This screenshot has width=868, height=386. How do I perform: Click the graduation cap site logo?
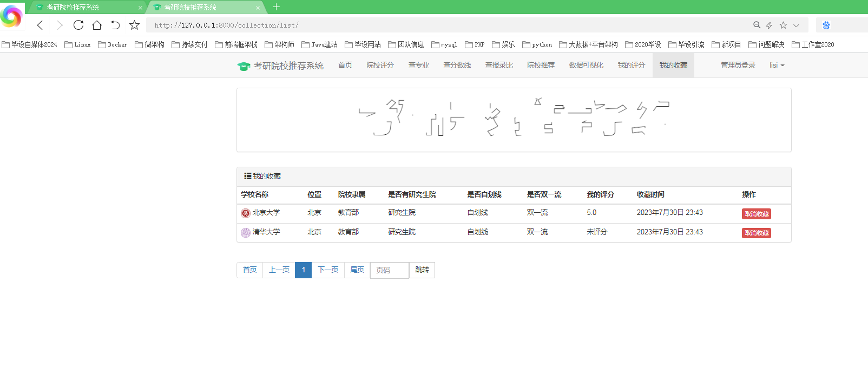(244, 66)
